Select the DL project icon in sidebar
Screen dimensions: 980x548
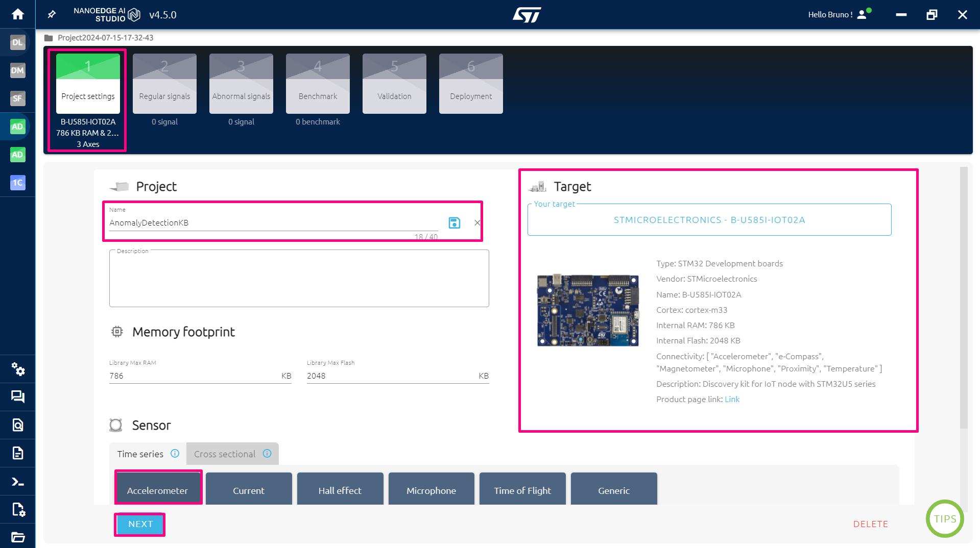click(17, 42)
